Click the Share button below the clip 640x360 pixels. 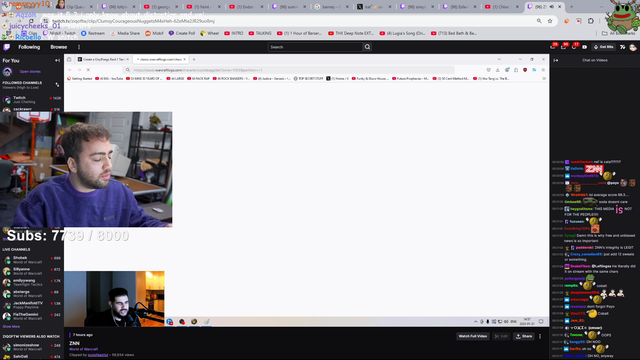[524, 336]
